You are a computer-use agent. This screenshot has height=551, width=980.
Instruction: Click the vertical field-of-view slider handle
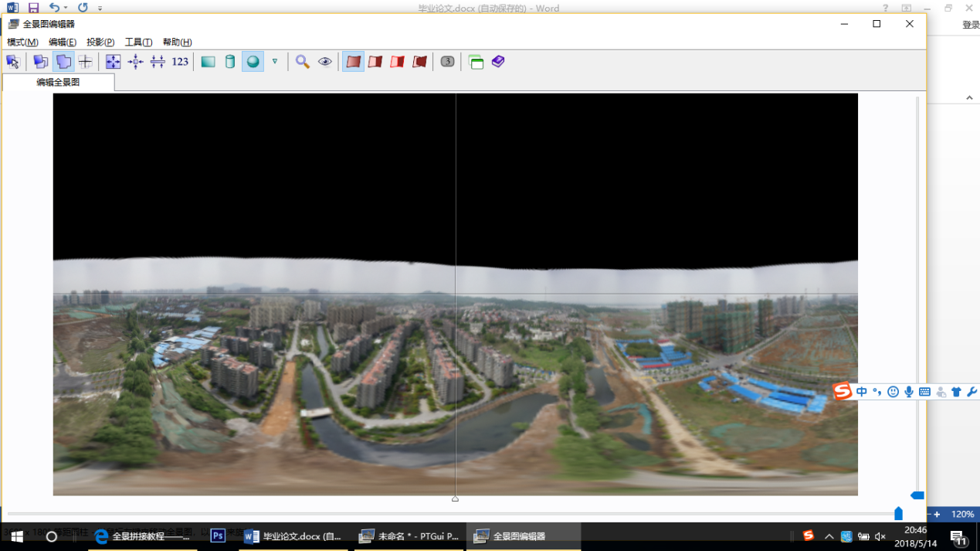tap(917, 495)
